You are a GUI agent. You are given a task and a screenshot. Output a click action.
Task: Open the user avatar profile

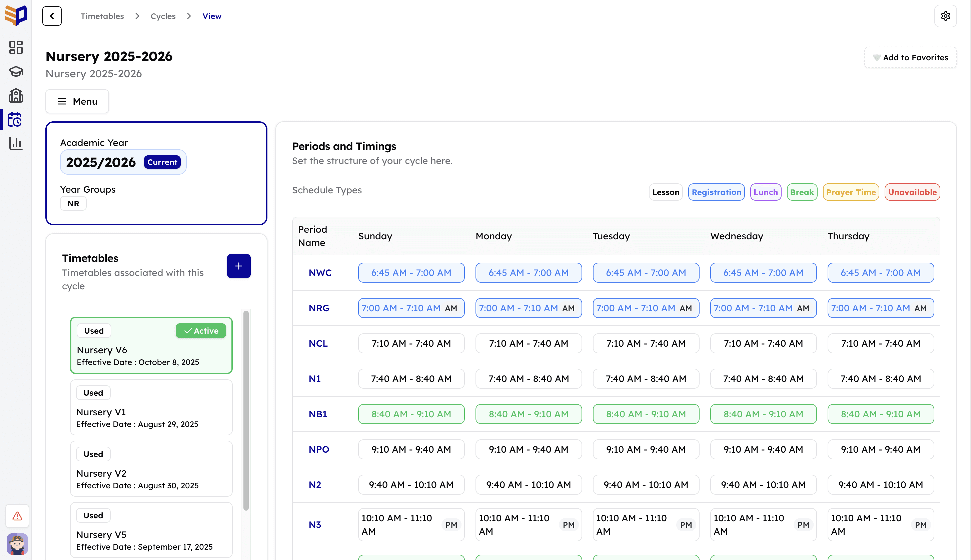pyautogui.click(x=17, y=544)
